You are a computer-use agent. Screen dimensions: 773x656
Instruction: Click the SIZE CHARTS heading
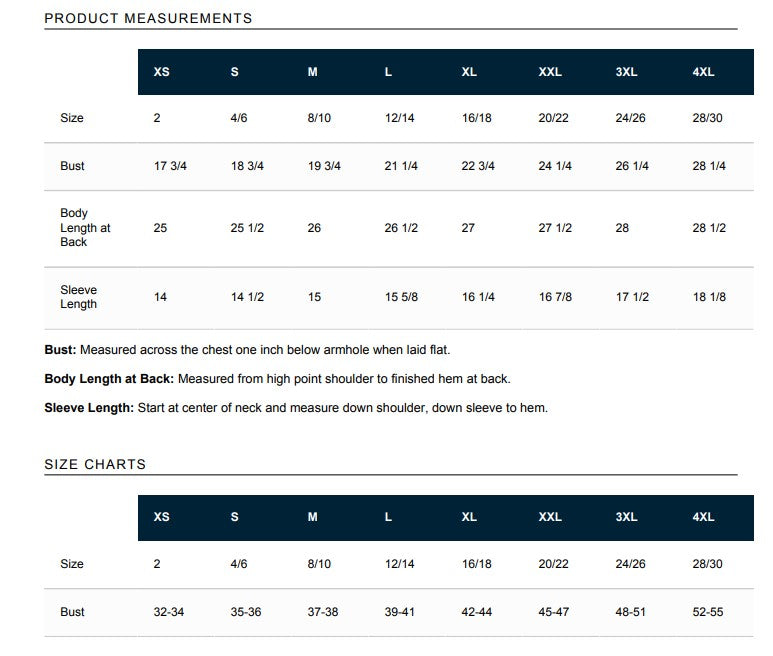tap(95, 464)
